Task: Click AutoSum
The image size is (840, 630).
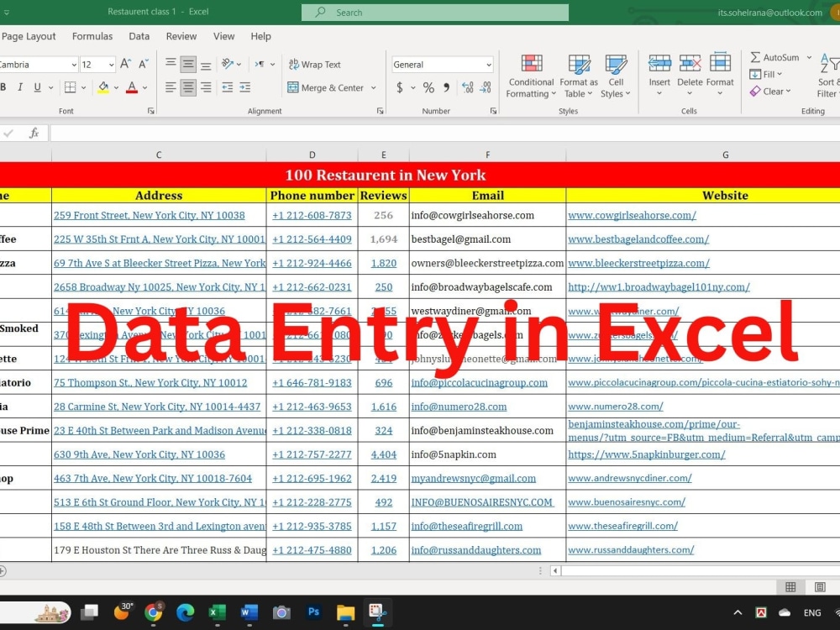Action: point(774,57)
